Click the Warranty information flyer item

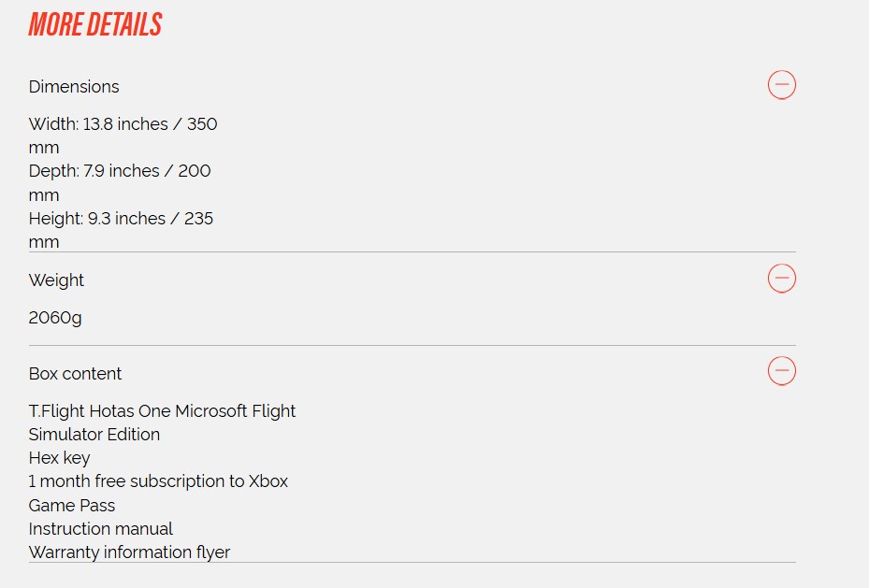(x=129, y=552)
